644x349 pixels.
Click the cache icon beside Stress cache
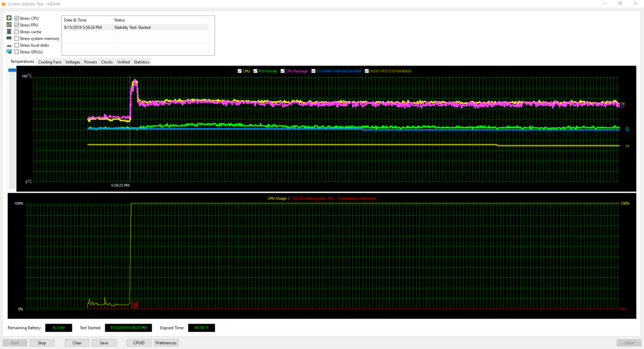pyautogui.click(x=9, y=31)
